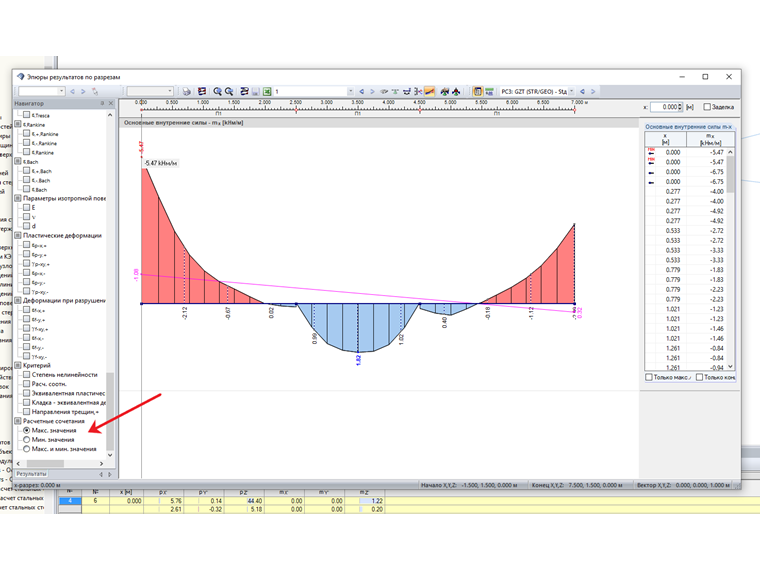Click the x coordinate input field
The width and height of the screenshot is (760, 570).
(x=663, y=107)
